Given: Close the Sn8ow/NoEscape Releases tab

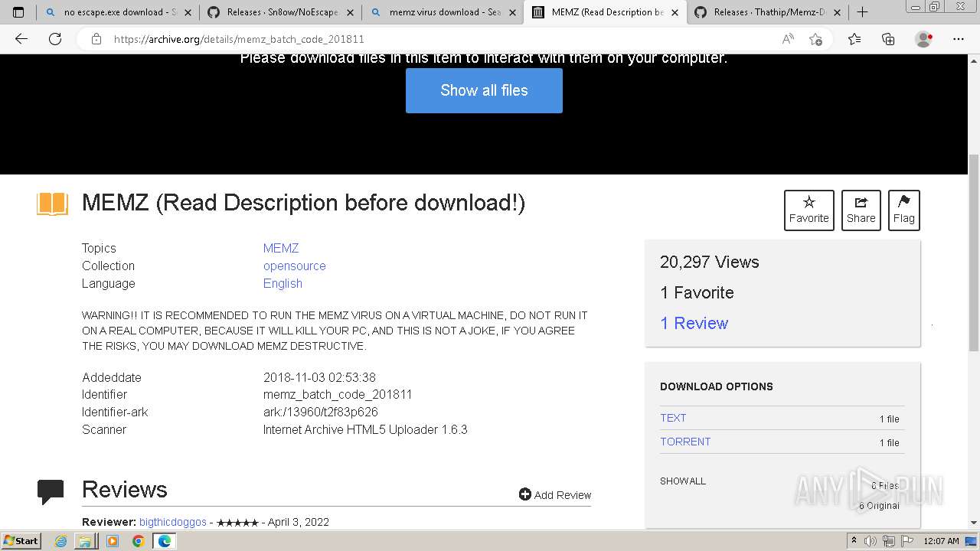Looking at the screenshot, I should pos(350,12).
